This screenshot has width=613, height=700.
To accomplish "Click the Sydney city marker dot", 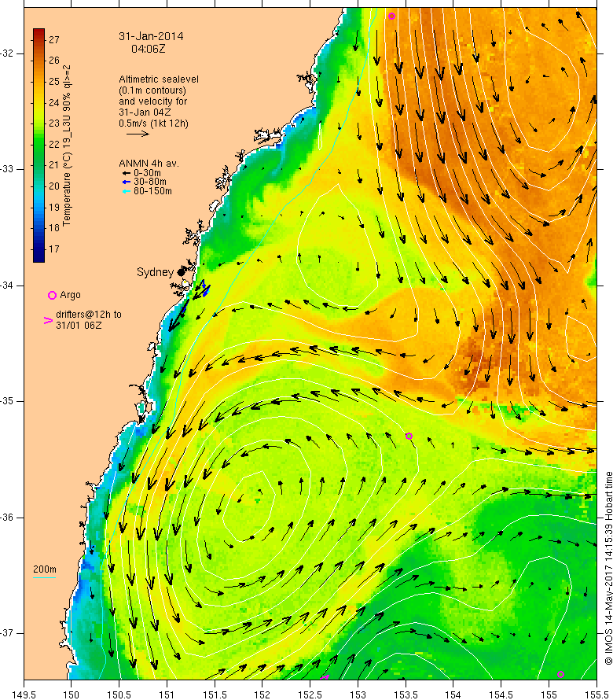I will click(x=181, y=272).
